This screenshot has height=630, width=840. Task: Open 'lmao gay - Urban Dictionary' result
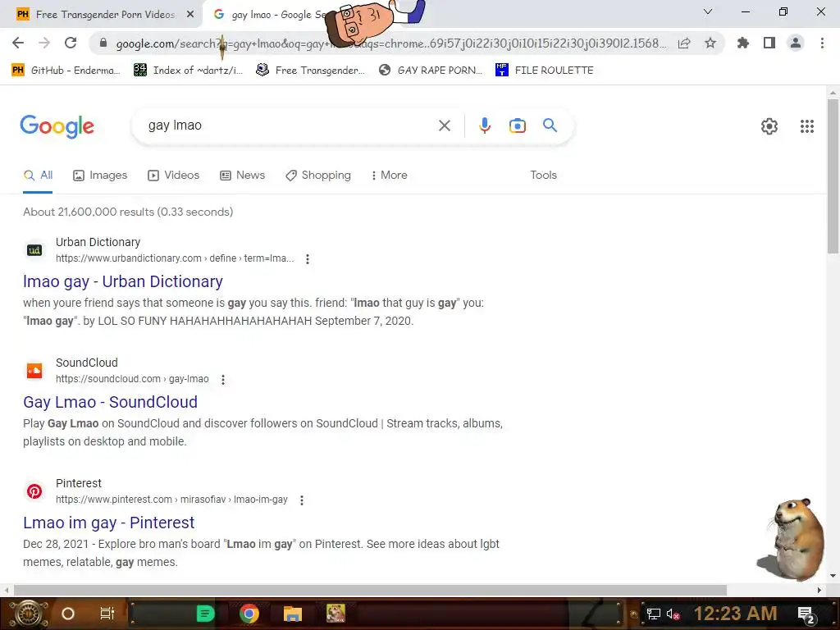click(123, 281)
